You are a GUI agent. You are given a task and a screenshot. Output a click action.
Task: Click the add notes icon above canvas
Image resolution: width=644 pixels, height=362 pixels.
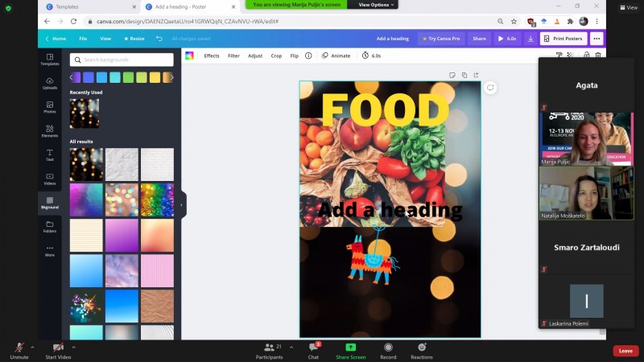click(x=452, y=75)
